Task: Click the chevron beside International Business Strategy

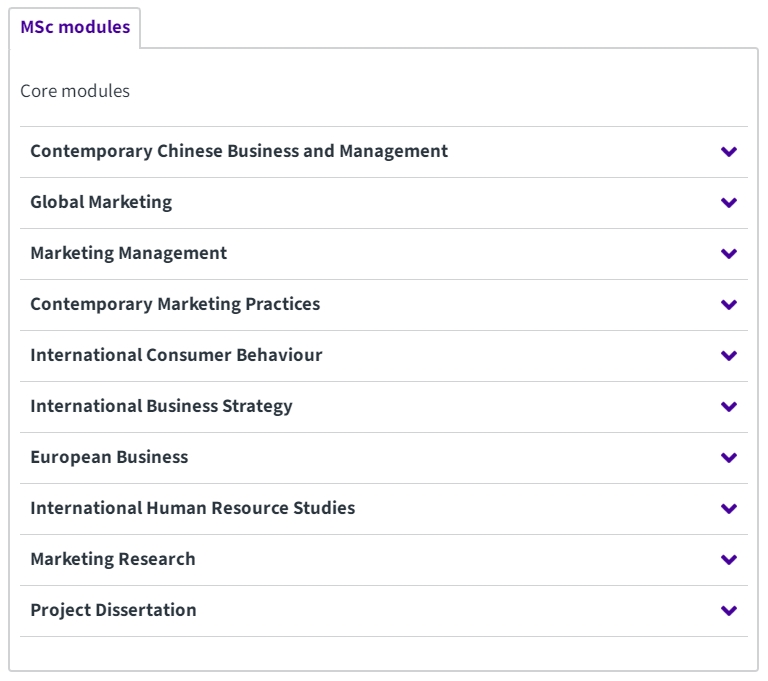Action: (x=728, y=407)
